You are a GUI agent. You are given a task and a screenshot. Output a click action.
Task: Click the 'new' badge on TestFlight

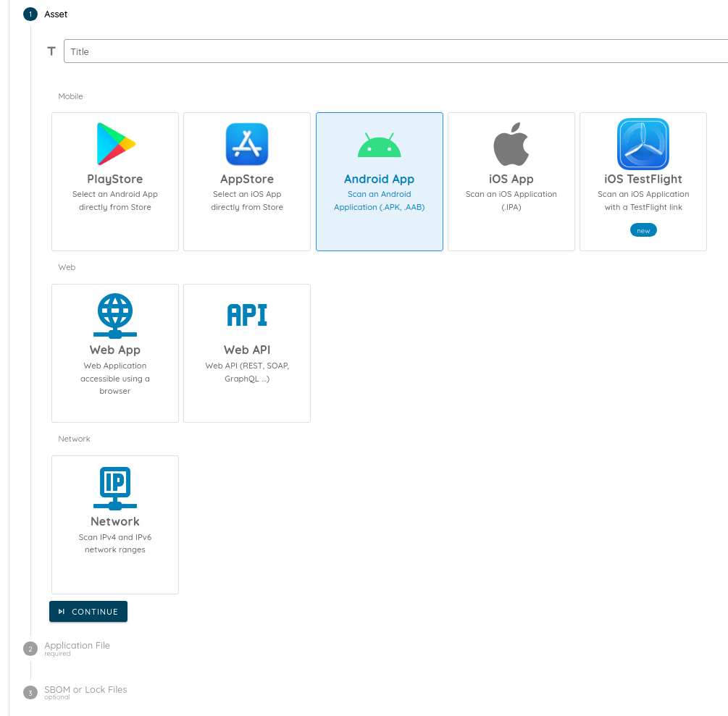click(x=643, y=230)
